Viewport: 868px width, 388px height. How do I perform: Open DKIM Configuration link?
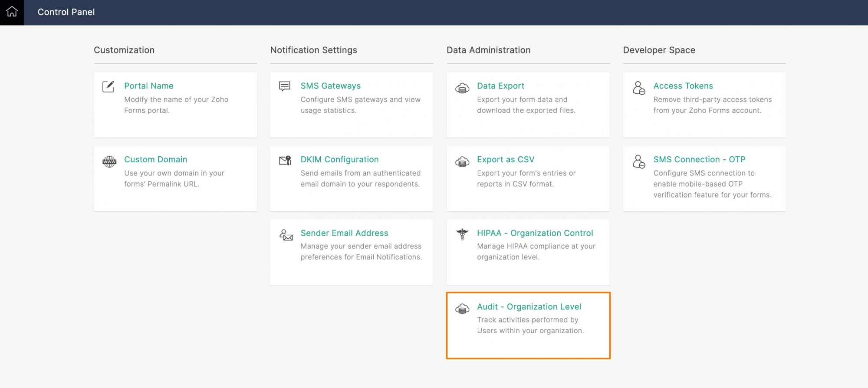[339, 159]
